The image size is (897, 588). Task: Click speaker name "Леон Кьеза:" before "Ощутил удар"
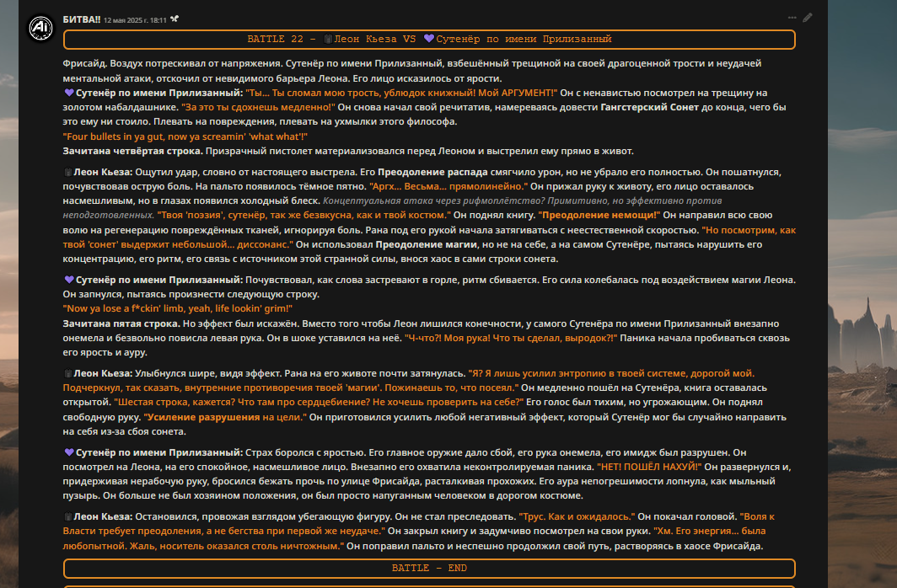click(103, 172)
